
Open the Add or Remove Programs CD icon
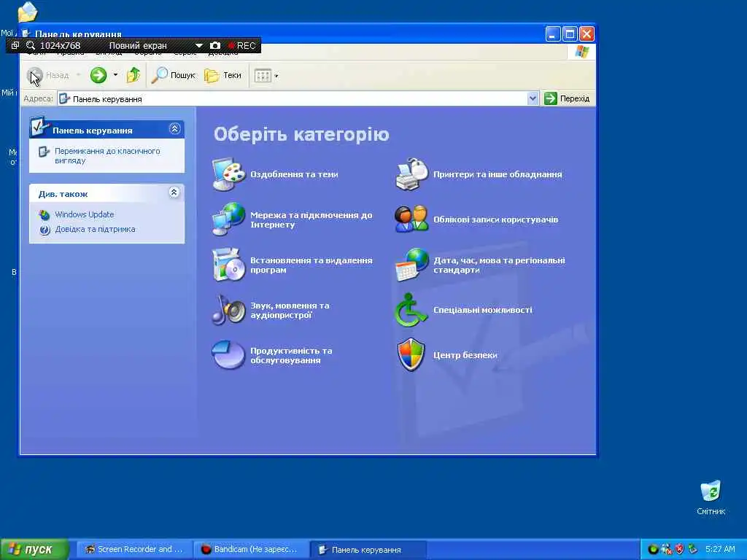coord(228,265)
